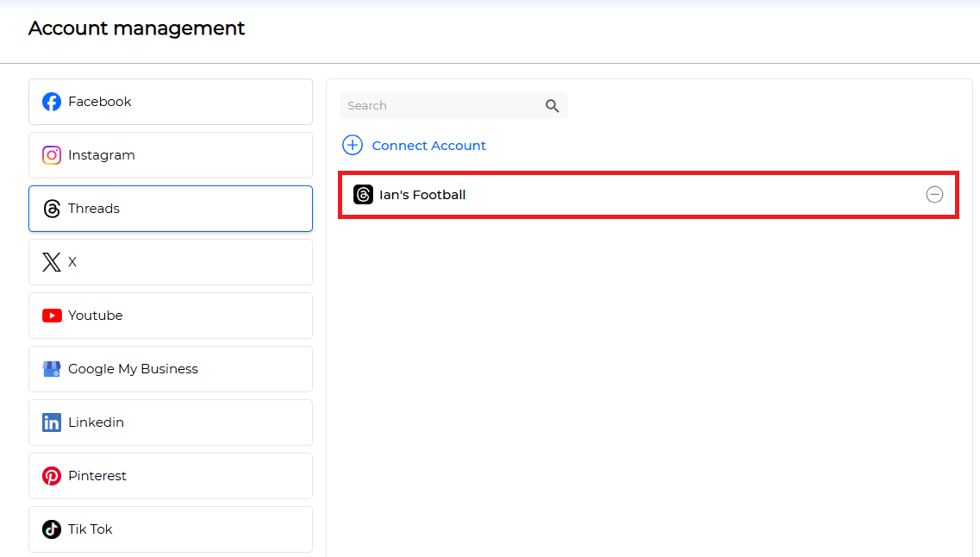Click the Facebook logo icon

pyautogui.click(x=51, y=102)
